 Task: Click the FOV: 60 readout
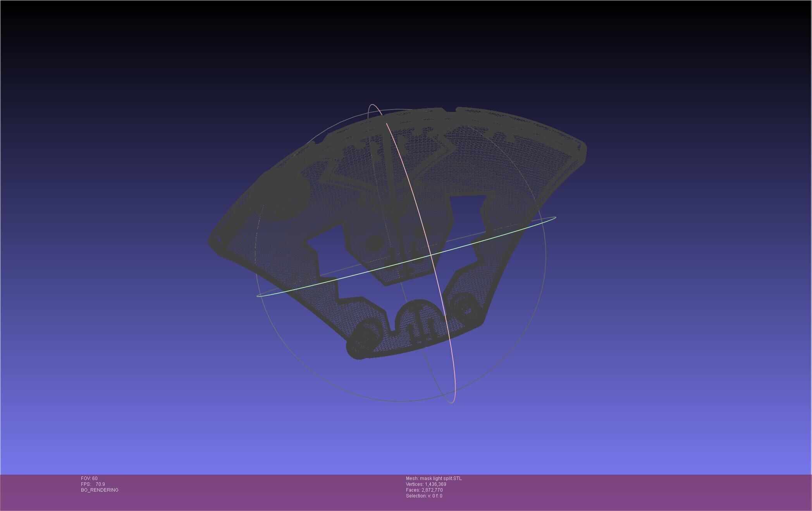pyautogui.click(x=89, y=478)
